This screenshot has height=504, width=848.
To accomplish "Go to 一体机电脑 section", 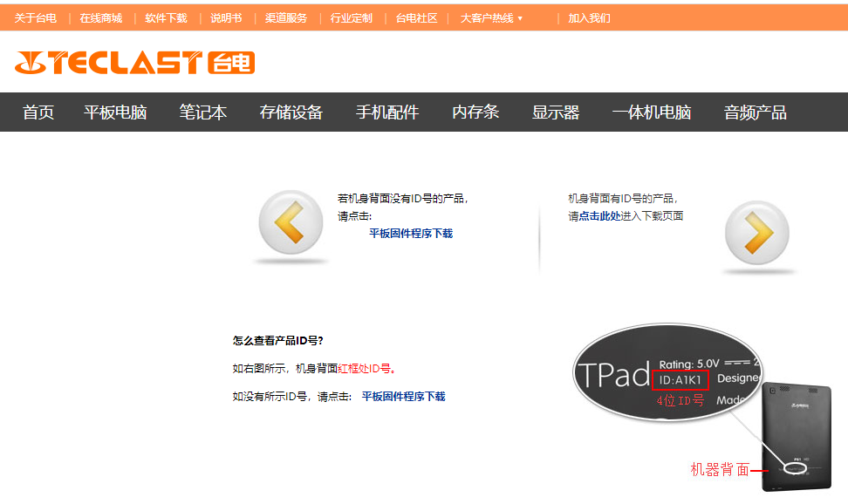I will [652, 112].
